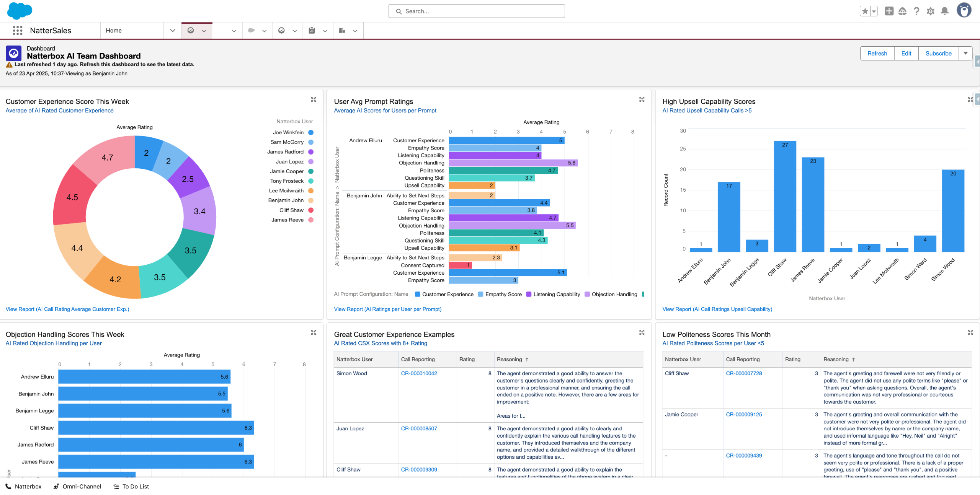980x495 pixels.
Task: Click the notifications bell icon
Action: 944,11
